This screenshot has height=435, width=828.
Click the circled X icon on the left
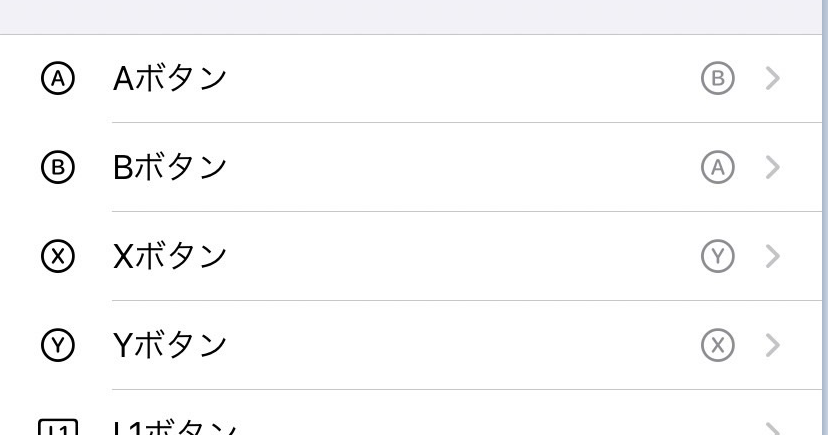pos(58,256)
